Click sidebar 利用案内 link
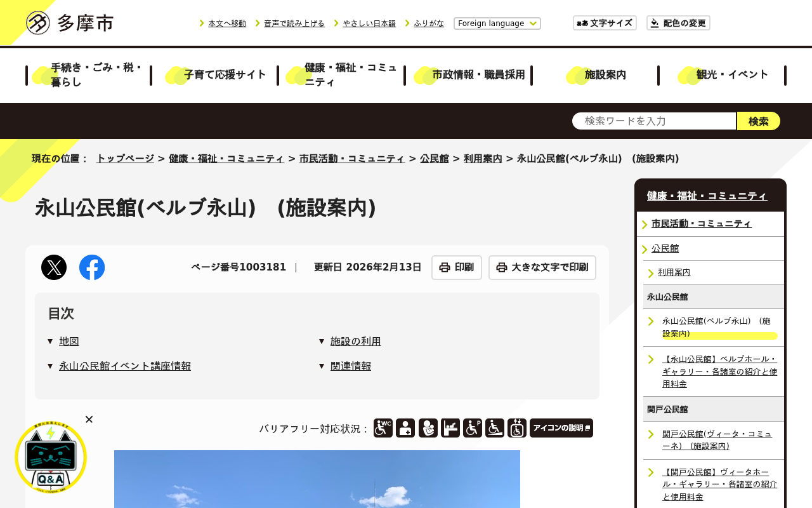The image size is (812, 508). (674, 272)
